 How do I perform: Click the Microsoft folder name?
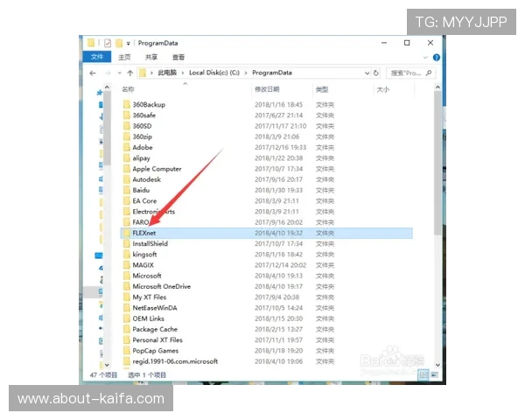(x=147, y=276)
